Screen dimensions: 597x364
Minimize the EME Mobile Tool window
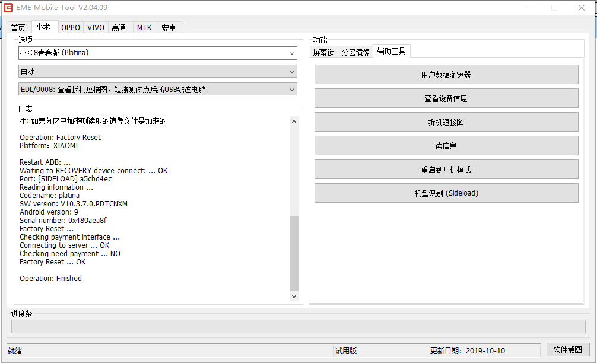point(528,8)
